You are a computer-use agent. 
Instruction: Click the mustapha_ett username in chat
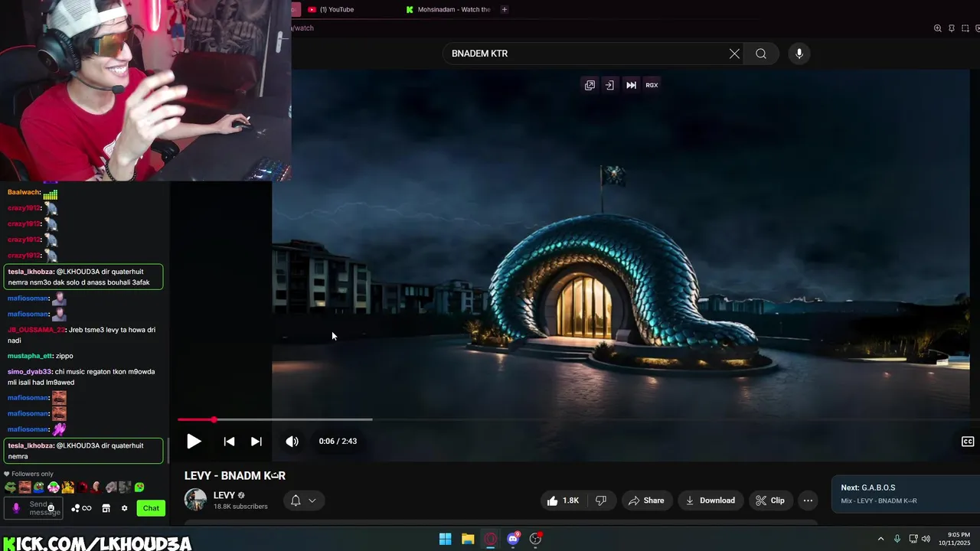click(x=30, y=356)
